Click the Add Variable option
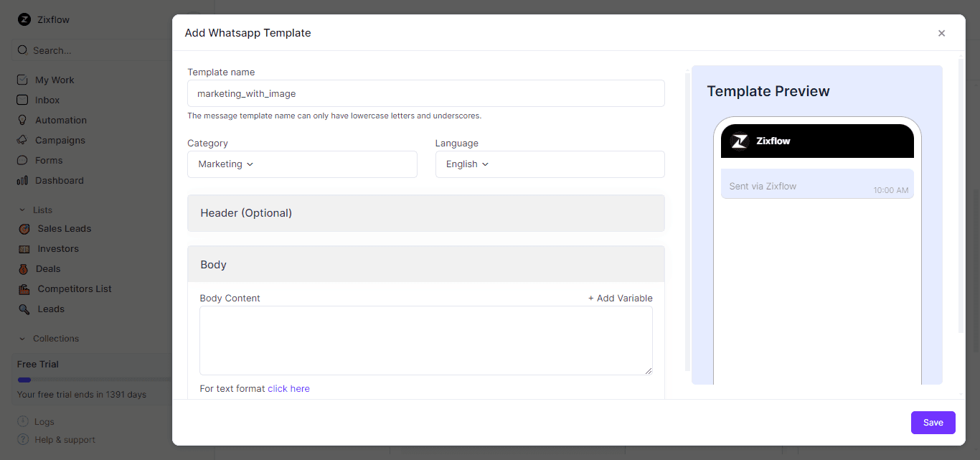This screenshot has height=460, width=980. pyautogui.click(x=620, y=298)
